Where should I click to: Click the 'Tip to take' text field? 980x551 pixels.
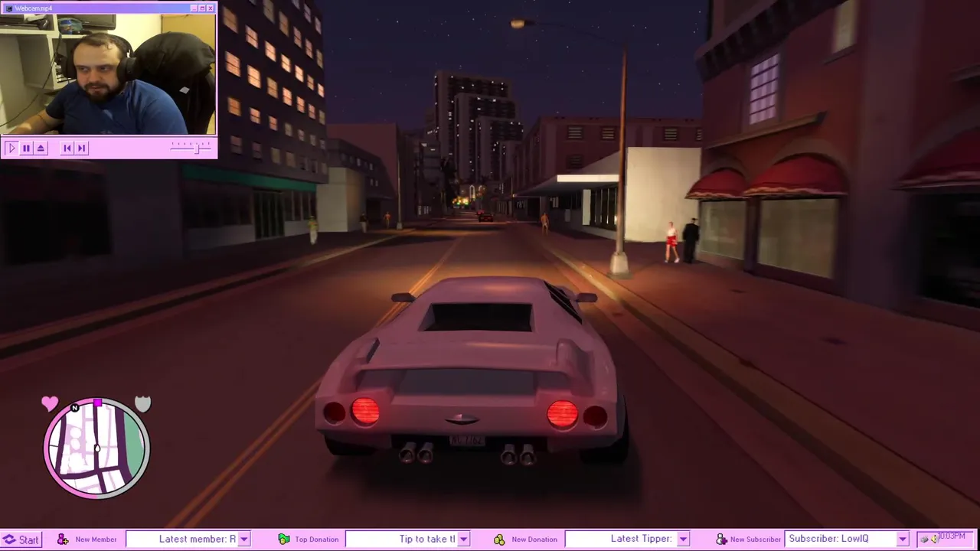click(401, 539)
